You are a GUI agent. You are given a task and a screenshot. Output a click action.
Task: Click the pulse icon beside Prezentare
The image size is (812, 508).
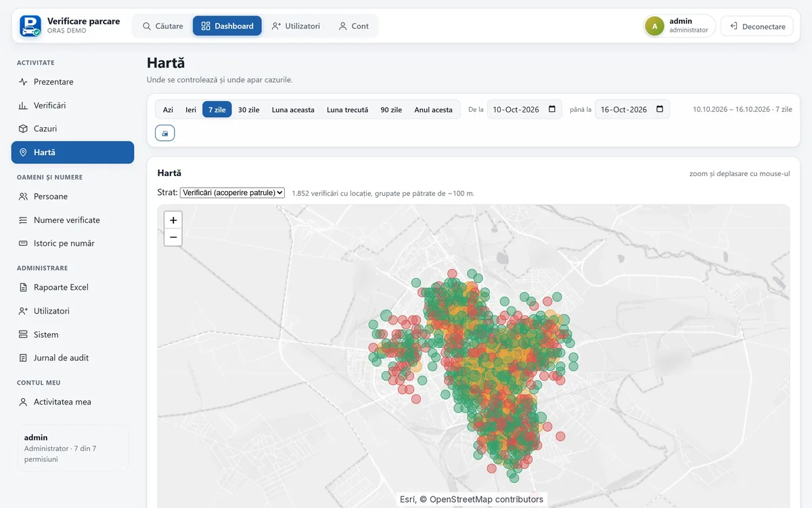coord(23,82)
